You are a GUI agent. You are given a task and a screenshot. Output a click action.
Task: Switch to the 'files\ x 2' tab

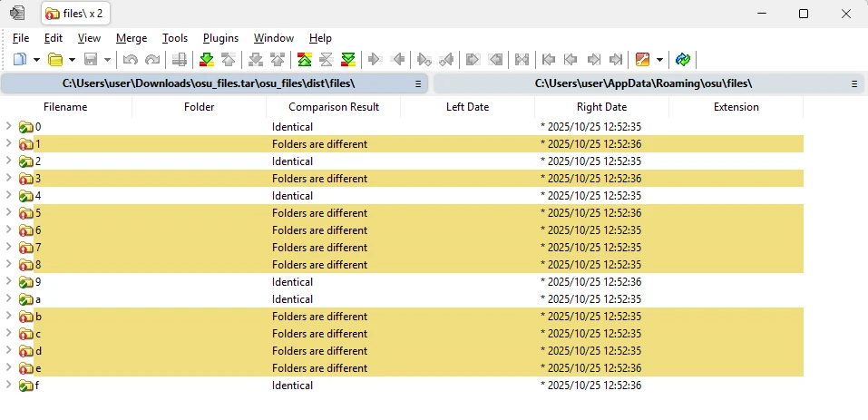click(77, 14)
